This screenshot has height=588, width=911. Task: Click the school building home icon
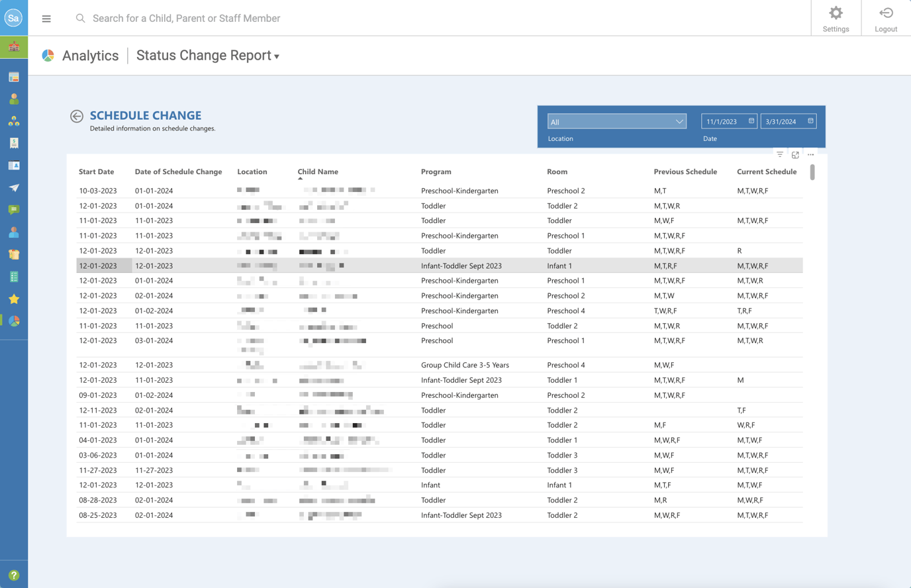[x=13, y=46]
